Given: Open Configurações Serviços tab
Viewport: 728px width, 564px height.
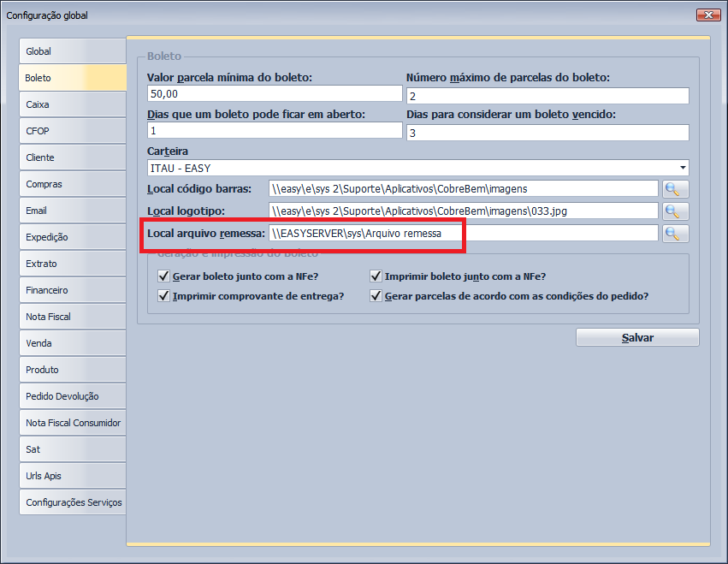Looking at the screenshot, I should [72, 502].
